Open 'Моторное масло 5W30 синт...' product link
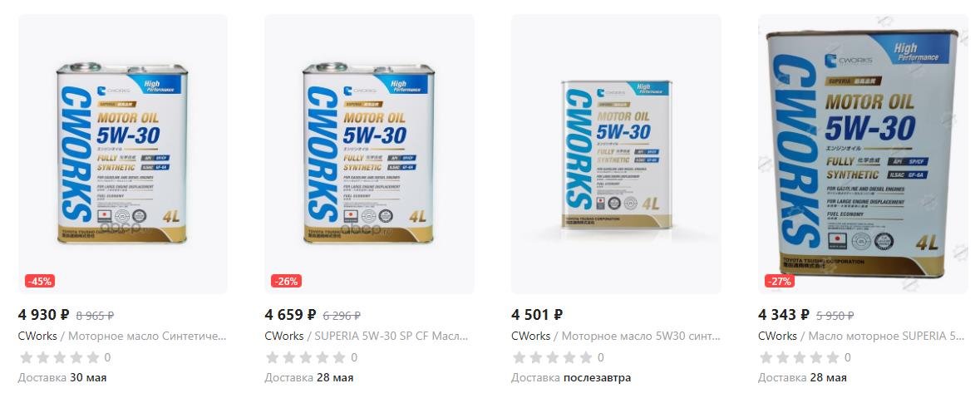The width and height of the screenshot is (980, 398). coord(641,336)
